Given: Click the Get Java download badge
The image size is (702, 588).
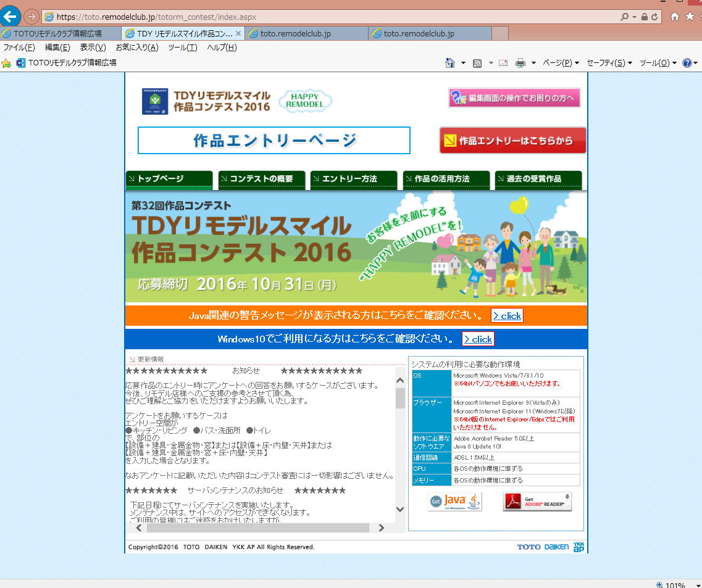Looking at the screenshot, I should tap(455, 502).
